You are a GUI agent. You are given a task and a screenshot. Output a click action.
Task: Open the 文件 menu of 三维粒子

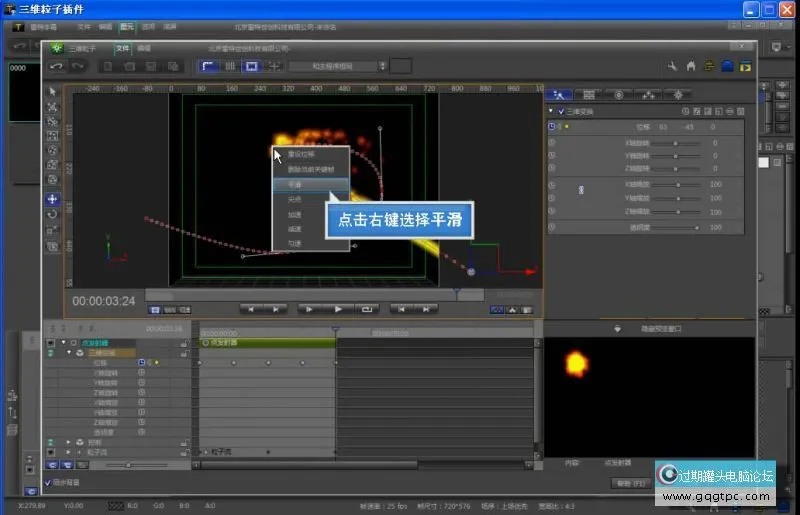[122, 47]
